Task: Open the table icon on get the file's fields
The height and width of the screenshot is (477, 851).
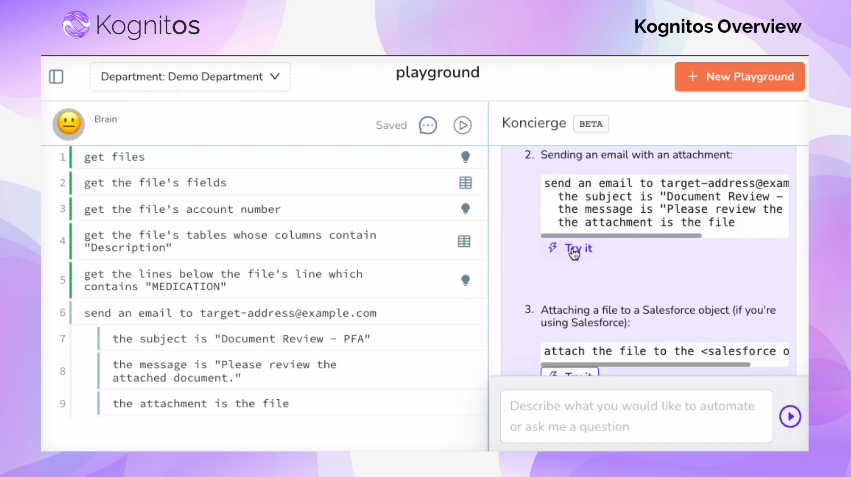Action: tap(465, 183)
